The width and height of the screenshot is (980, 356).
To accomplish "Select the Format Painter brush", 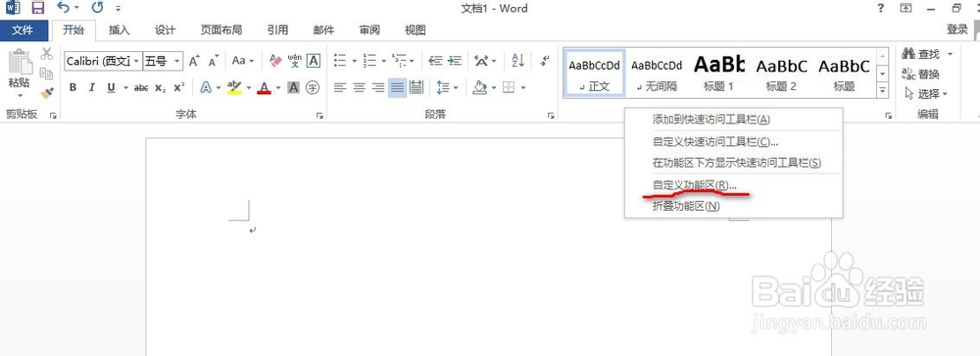I will [x=47, y=92].
